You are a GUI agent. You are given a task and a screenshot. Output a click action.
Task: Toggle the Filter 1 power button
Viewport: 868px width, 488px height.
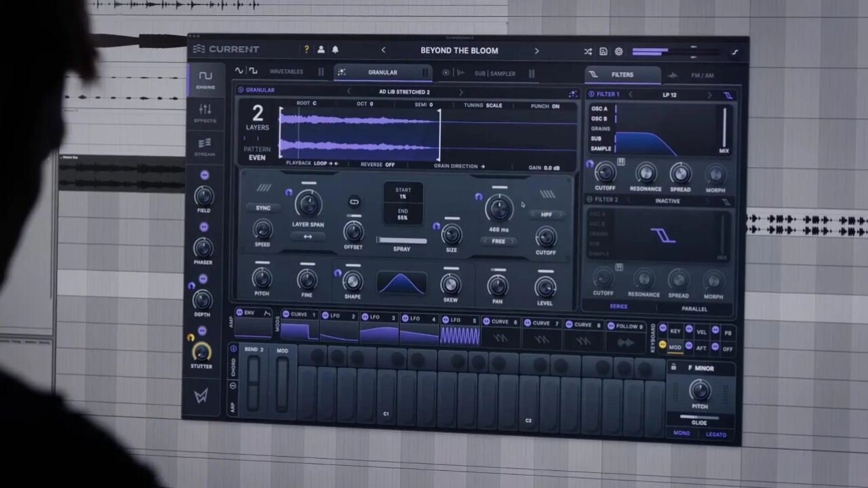pos(591,94)
